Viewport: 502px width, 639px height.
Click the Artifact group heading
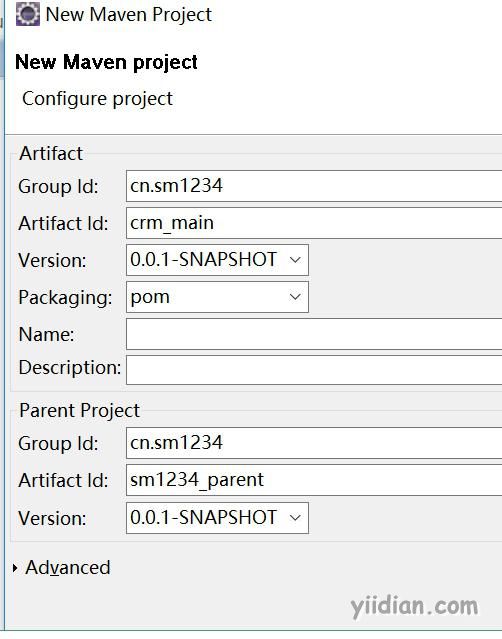point(51,154)
